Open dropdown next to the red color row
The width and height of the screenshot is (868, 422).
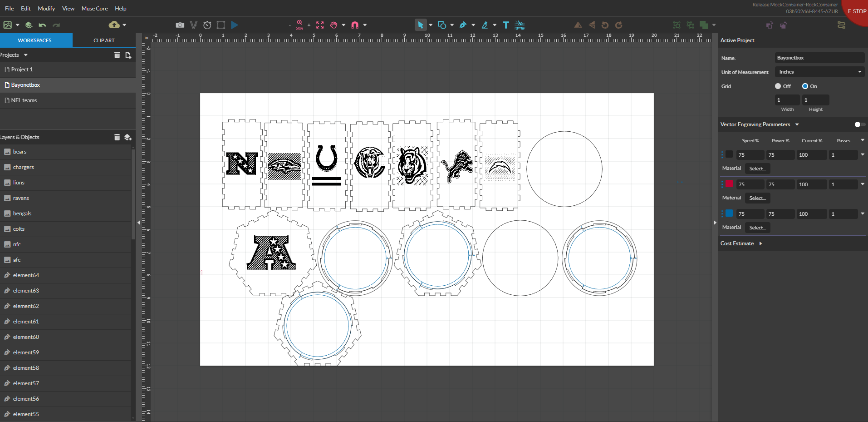[863, 184]
